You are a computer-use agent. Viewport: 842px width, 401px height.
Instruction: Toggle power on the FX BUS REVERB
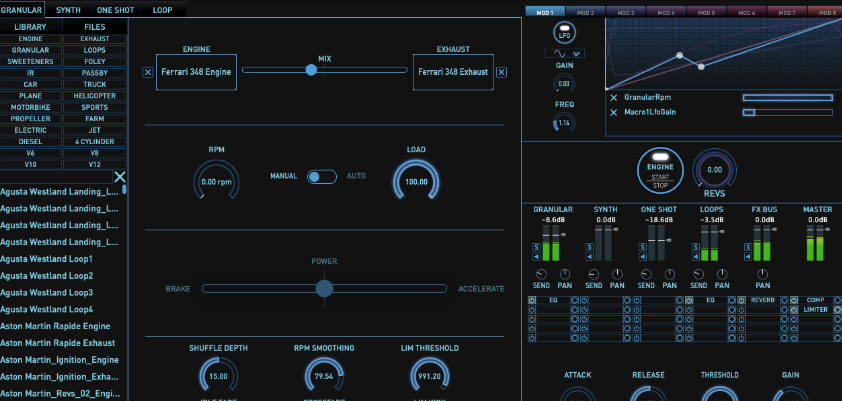coord(742,300)
